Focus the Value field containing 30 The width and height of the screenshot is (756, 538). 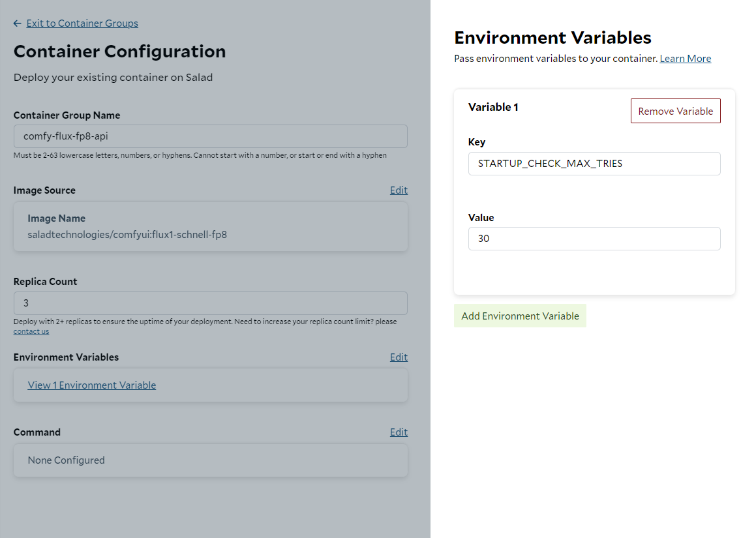(594, 238)
